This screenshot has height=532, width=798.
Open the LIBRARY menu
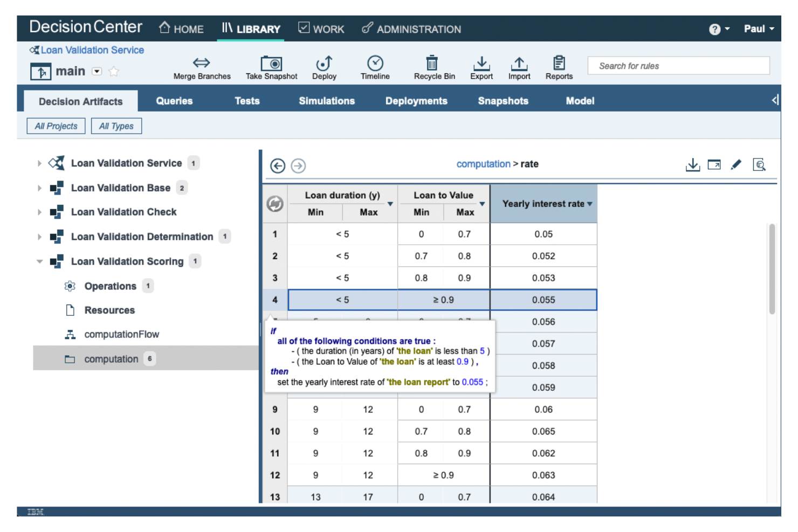(251, 29)
